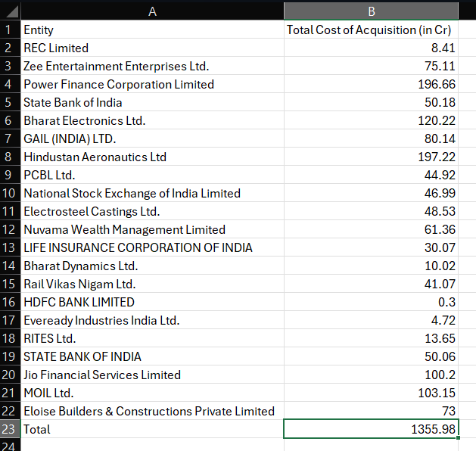Select the REC Limited cell
This screenshot has width=476, height=451.
tap(152, 48)
